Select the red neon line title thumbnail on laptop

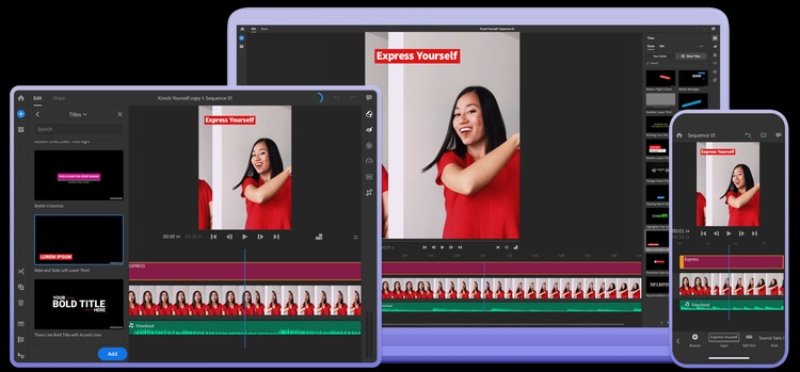coord(661,78)
